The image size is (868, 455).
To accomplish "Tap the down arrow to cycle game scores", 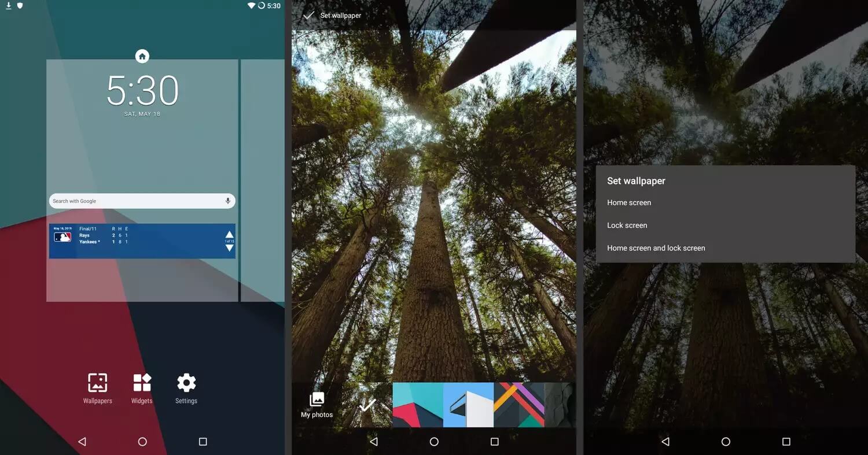I will point(230,247).
